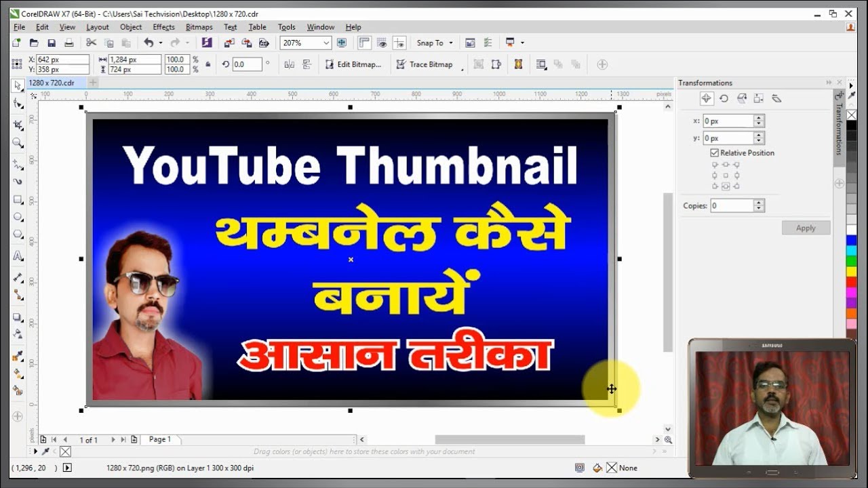
Task: Select the Zoom tool in the toolbox
Action: pyautogui.click(x=18, y=142)
